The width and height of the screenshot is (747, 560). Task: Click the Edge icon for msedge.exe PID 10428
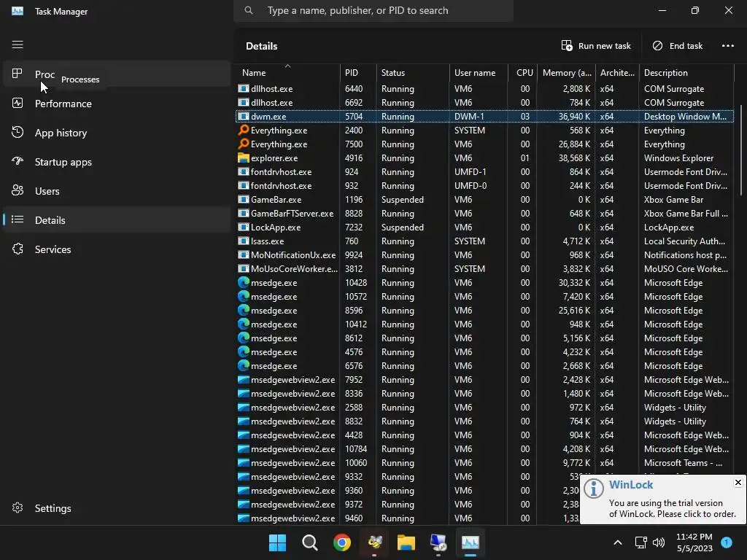(244, 282)
